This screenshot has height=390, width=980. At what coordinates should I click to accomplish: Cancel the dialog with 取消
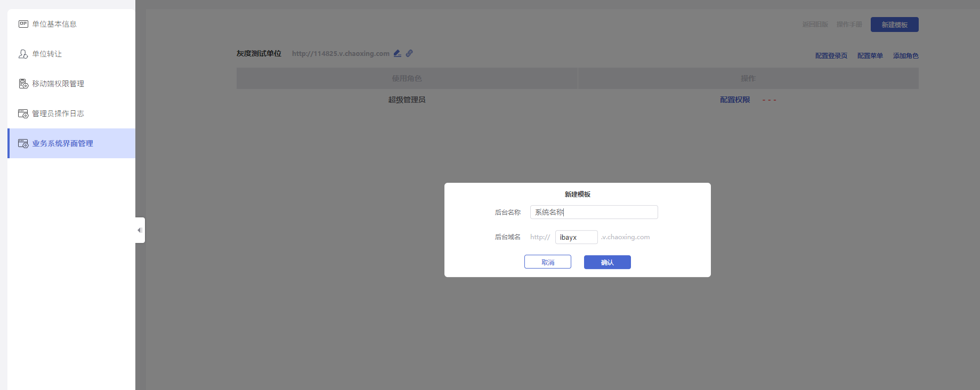point(548,262)
